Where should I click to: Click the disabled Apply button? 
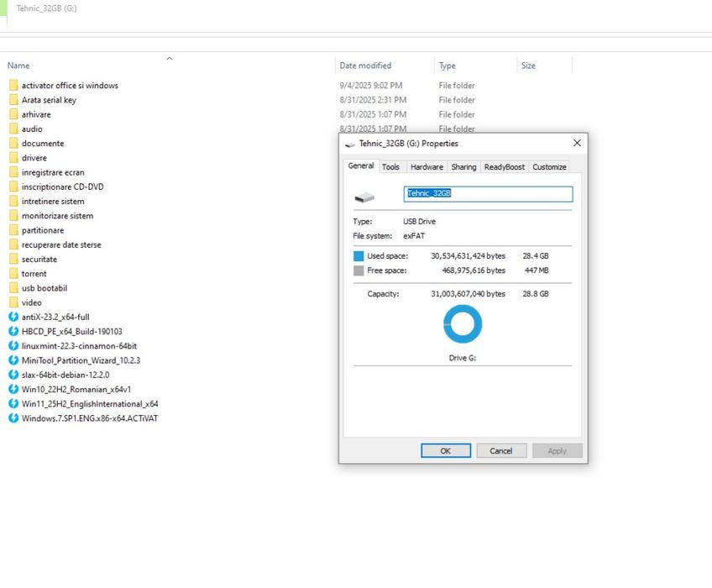558,451
